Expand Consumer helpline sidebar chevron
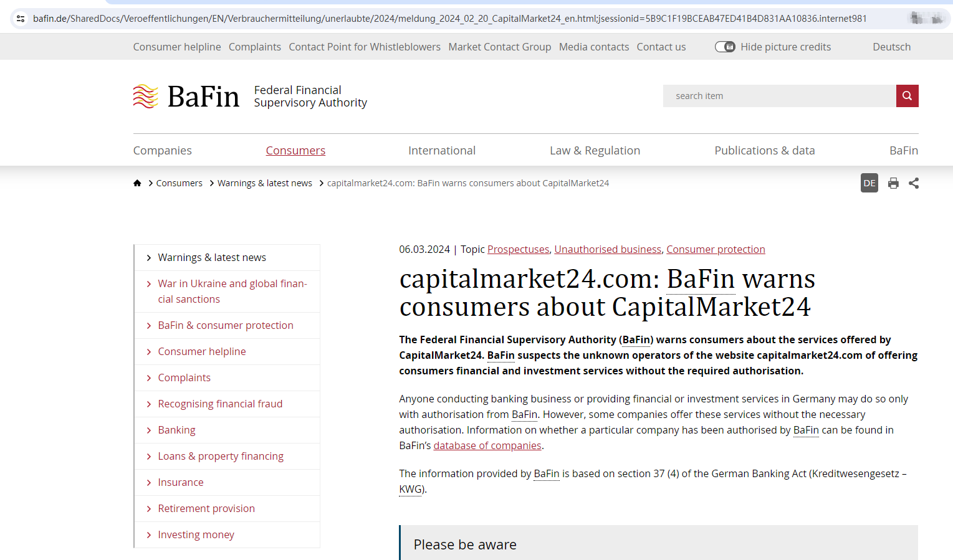 (x=148, y=352)
